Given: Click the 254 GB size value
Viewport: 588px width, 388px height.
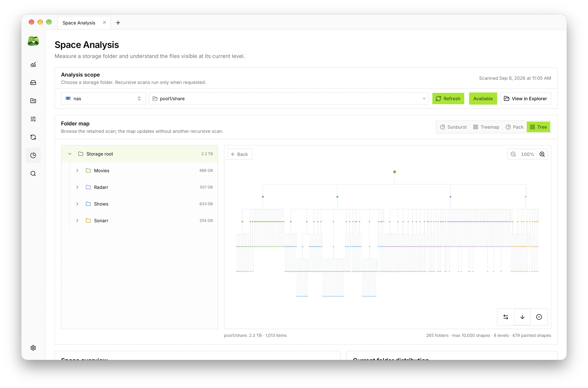Looking at the screenshot, I should click(206, 221).
